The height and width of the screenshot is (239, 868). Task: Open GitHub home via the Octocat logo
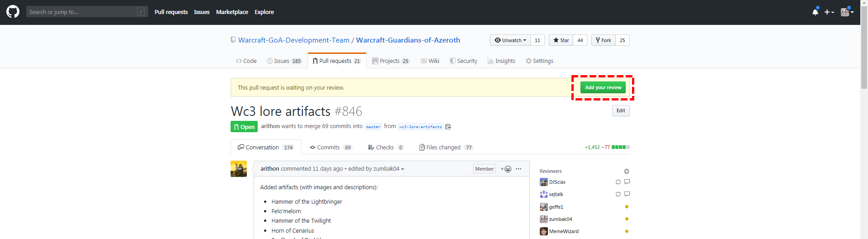(13, 12)
